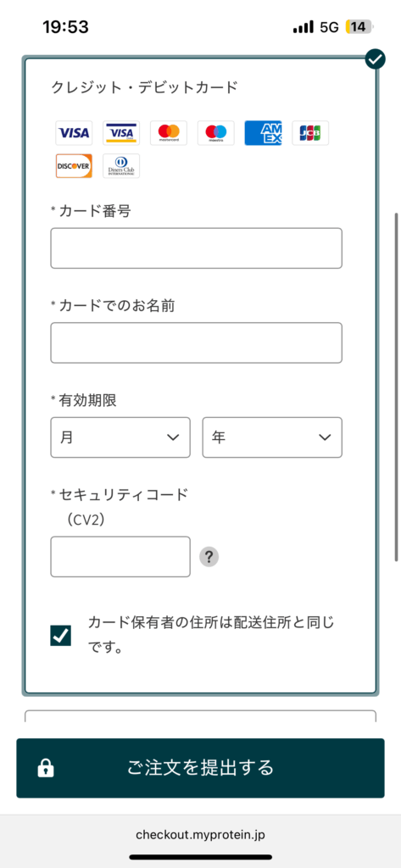Open the expiry month (月) dropdown

(x=120, y=437)
